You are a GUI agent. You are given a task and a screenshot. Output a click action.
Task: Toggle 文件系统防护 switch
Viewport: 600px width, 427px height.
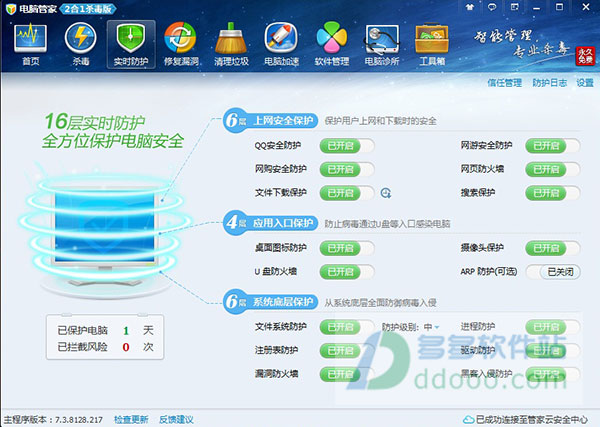click(x=347, y=327)
